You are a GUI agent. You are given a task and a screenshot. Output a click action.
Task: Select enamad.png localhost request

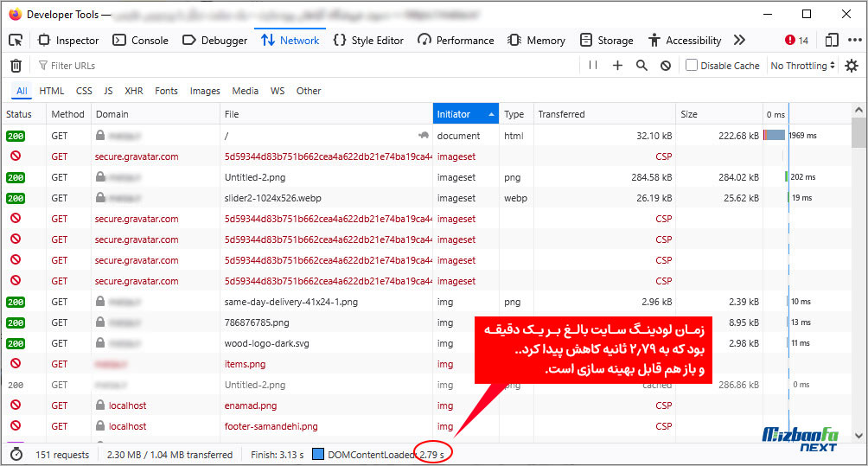pos(426,405)
